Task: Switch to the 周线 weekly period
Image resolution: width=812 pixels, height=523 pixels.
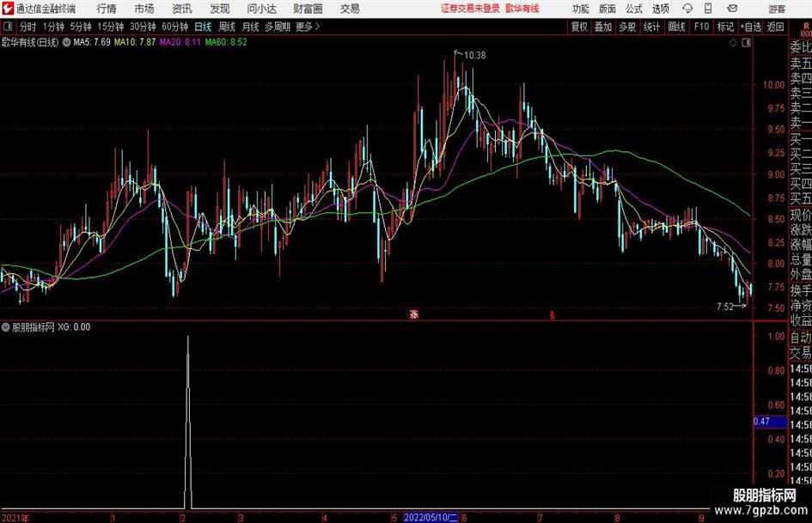Action: (x=227, y=27)
